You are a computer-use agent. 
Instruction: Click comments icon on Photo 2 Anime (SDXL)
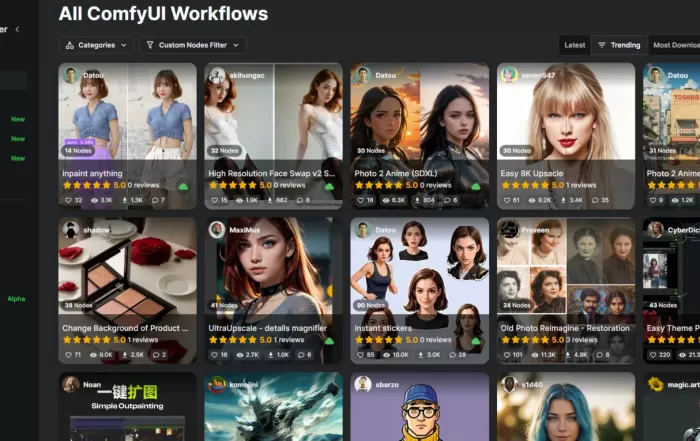[447, 200]
